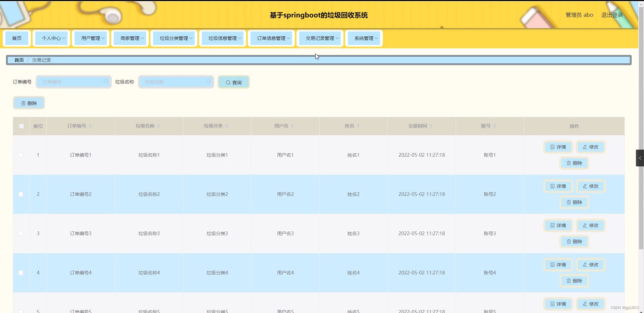Click the delete trash icon on 订单编号3's row
This screenshot has width=644, height=313.
(x=568, y=242)
